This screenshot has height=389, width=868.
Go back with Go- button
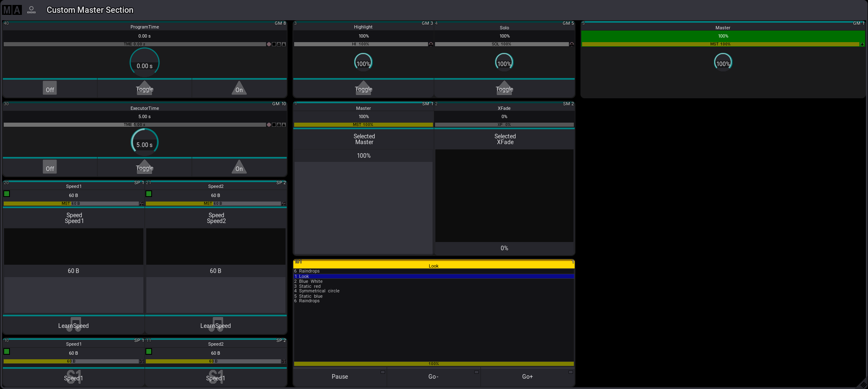[x=433, y=377]
